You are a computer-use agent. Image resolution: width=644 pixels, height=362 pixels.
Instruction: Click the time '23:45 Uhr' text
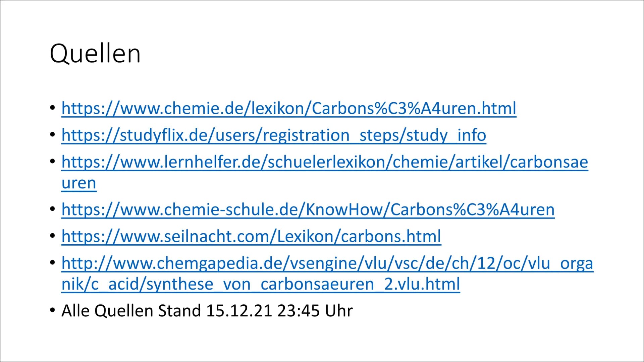coord(315,311)
